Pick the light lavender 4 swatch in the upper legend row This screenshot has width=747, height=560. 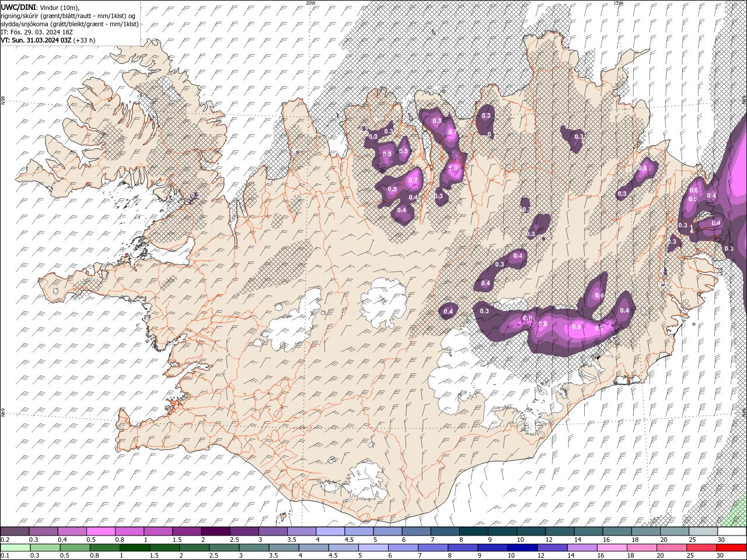click(x=330, y=531)
